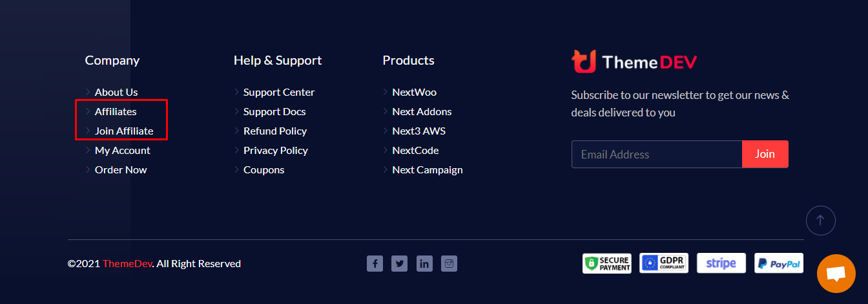The width and height of the screenshot is (868, 304).
Task: Open the Twitter social icon
Action: pyautogui.click(x=400, y=263)
